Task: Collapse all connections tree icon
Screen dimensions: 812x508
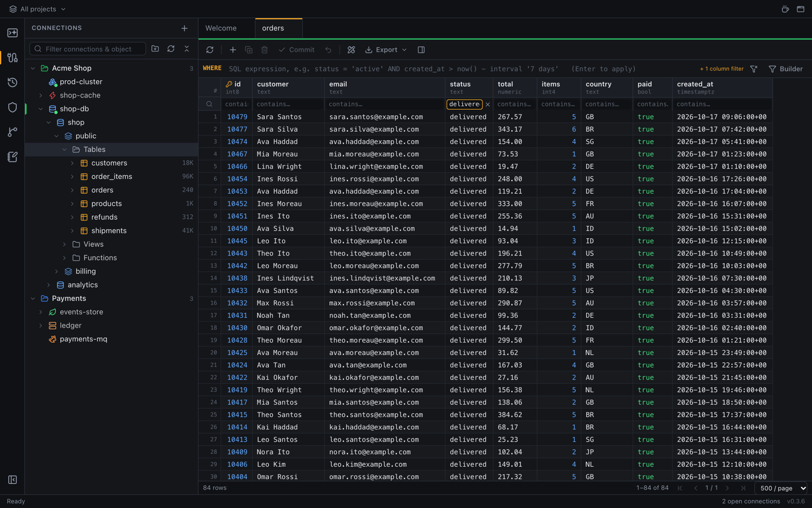Action: 187,49
